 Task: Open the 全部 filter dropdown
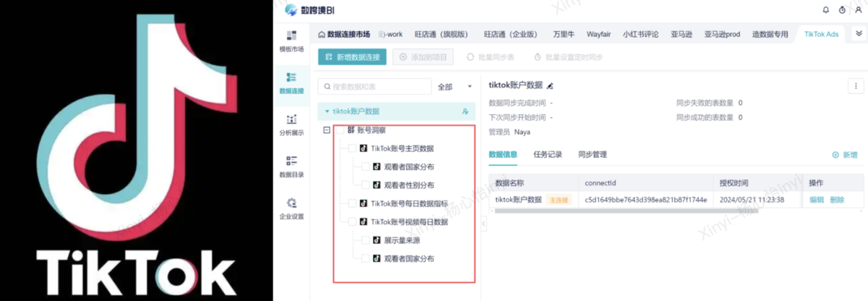[x=456, y=87]
